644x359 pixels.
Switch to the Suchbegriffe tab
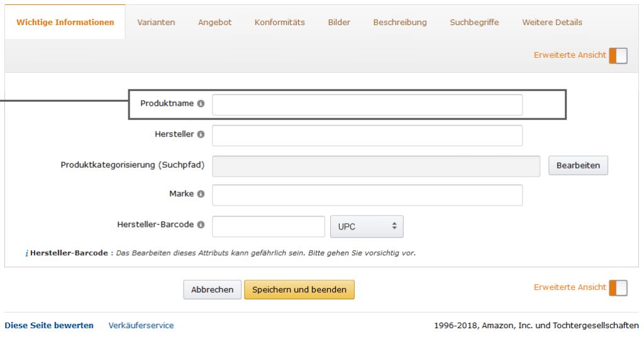pyautogui.click(x=474, y=22)
